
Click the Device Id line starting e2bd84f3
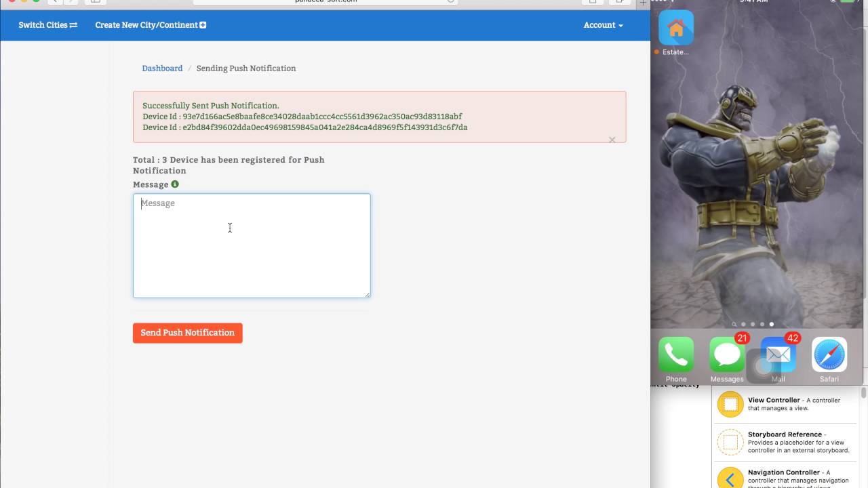(x=305, y=127)
